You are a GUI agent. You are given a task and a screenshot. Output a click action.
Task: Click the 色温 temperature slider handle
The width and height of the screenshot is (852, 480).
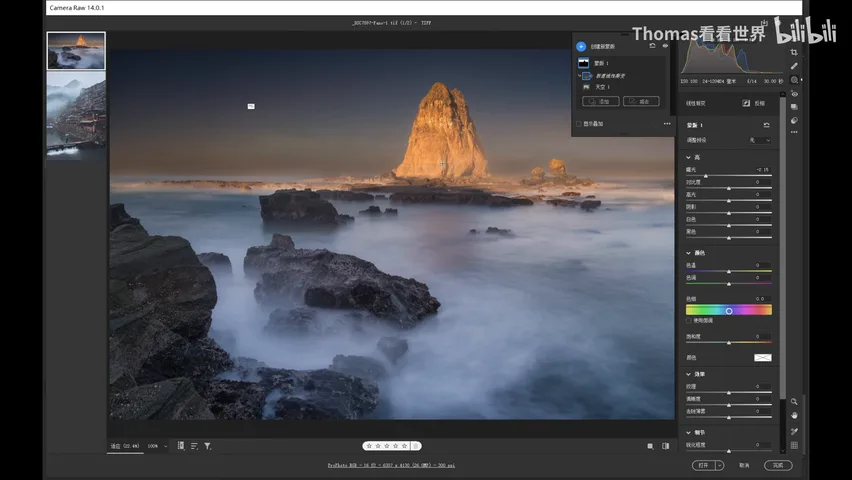[729, 272]
